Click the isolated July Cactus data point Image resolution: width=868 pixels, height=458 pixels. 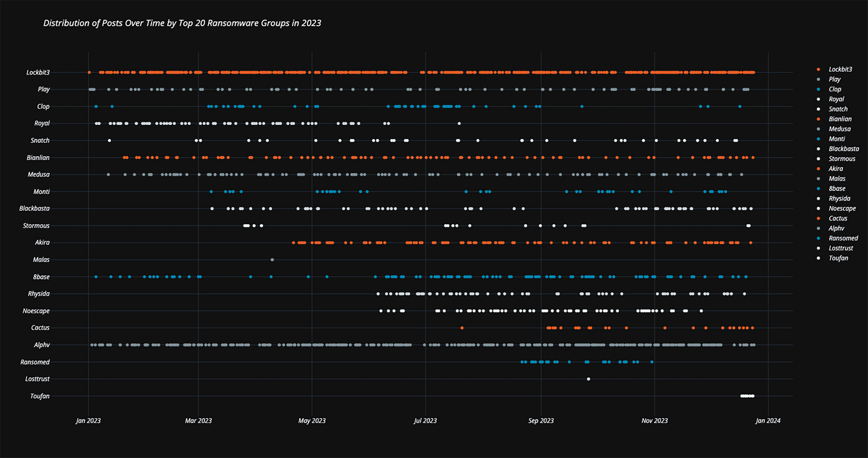462,328
